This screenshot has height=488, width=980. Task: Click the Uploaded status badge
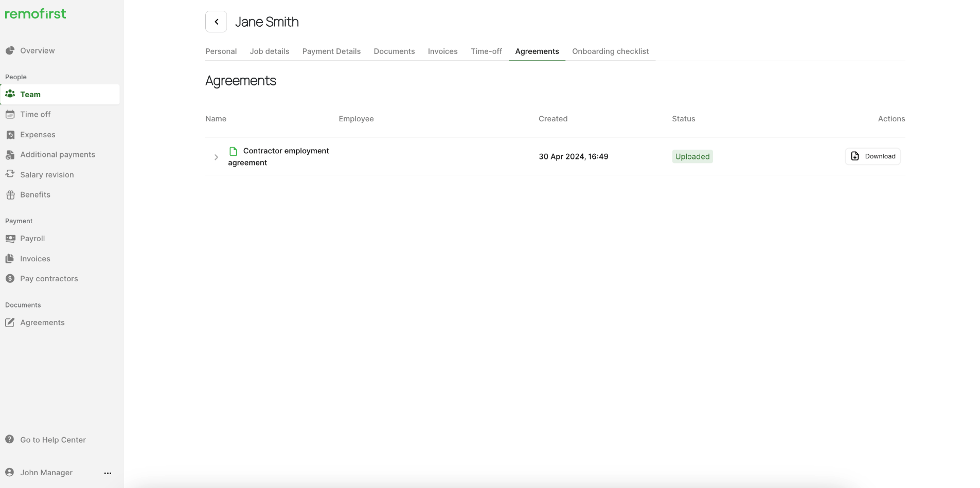tap(692, 156)
